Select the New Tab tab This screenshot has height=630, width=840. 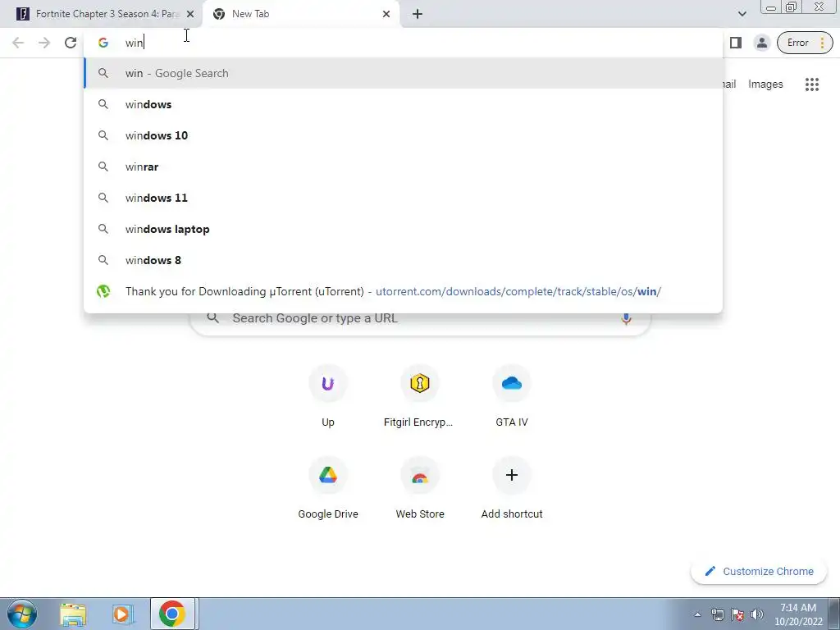[301, 14]
